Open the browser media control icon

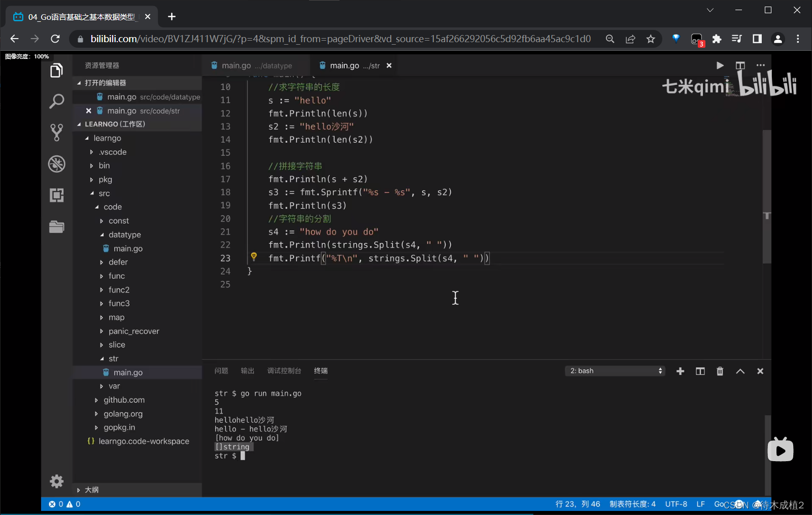737,39
